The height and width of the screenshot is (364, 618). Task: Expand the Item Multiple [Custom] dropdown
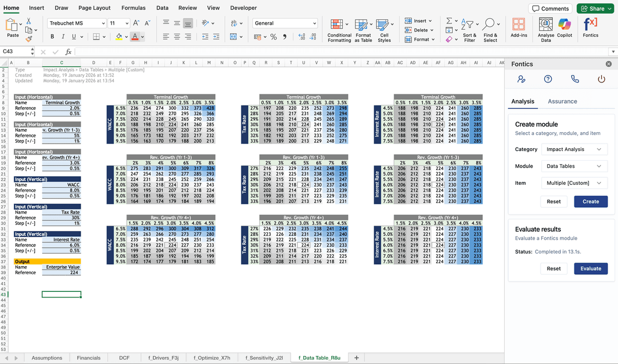click(x=575, y=183)
